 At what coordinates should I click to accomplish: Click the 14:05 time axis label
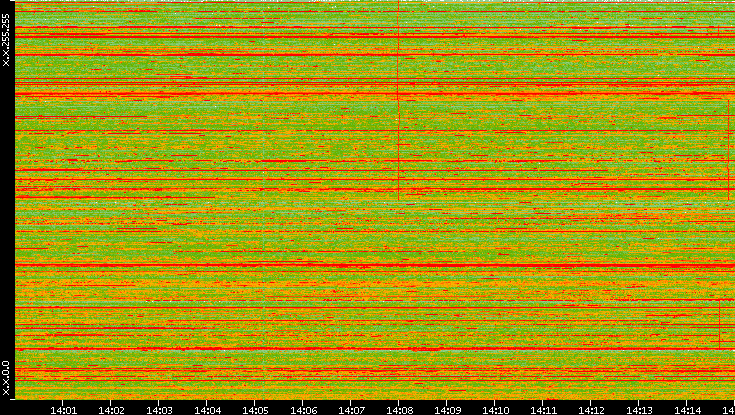click(x=255, y=410)
